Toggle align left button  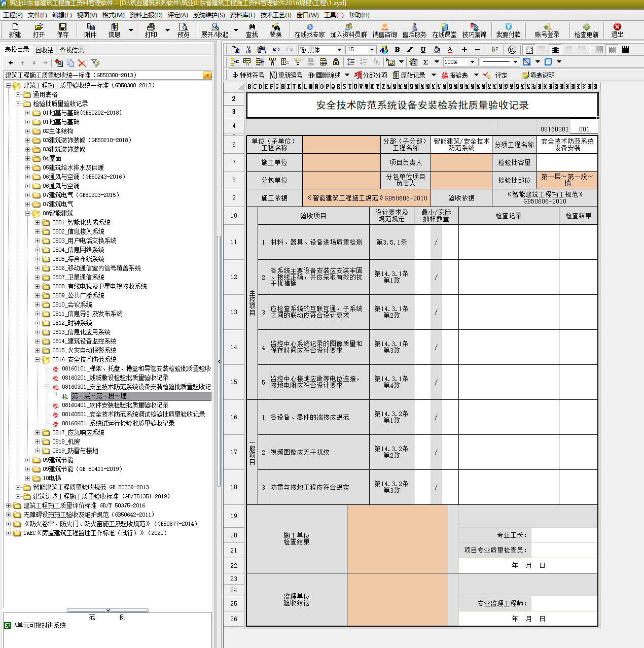click(x=542, y=49)
